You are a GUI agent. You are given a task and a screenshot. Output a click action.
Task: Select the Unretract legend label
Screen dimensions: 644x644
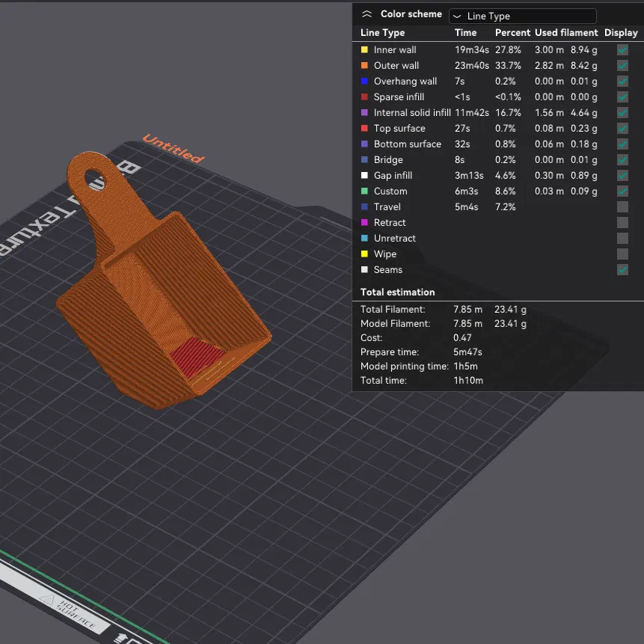point(394,238)
